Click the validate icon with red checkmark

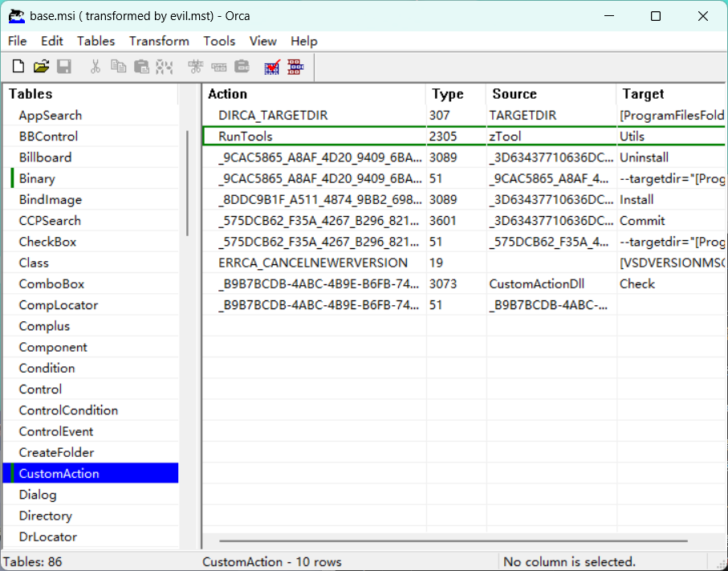point(272,67)
